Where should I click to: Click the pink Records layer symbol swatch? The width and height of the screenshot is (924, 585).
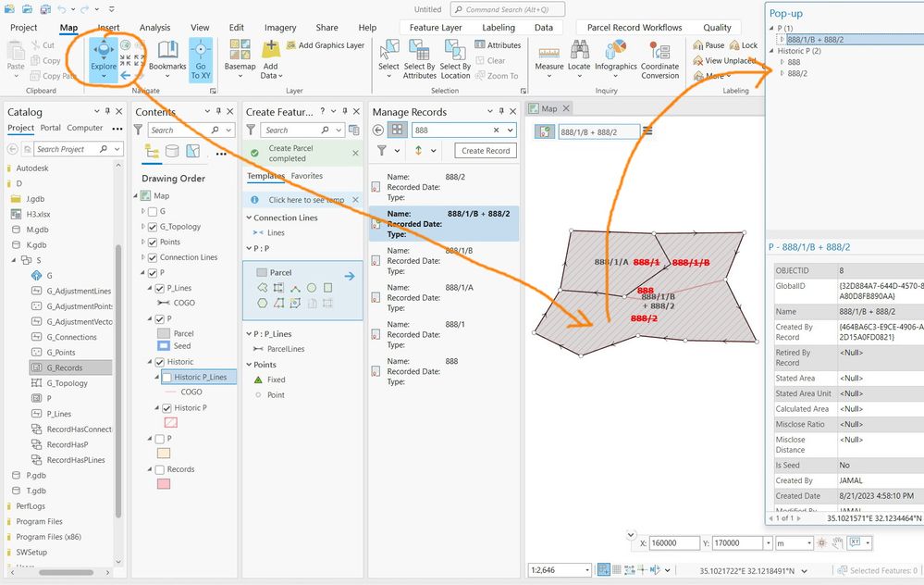pos(164,484)
